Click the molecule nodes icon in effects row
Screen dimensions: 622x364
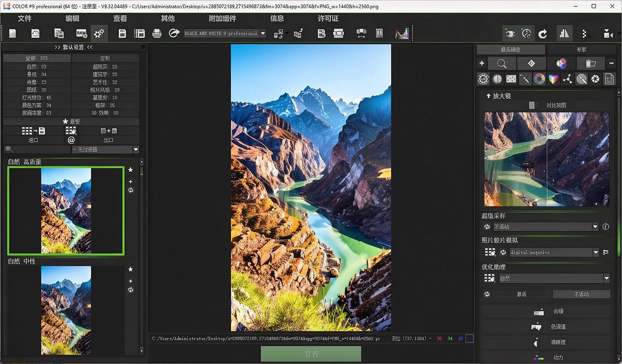(x=567, y=79)
